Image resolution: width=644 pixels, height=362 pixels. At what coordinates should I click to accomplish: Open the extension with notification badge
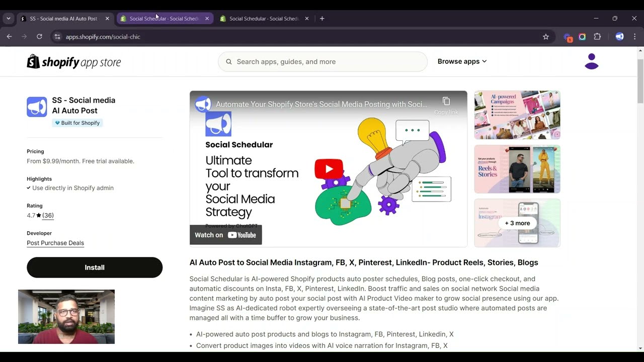(568, 37)
